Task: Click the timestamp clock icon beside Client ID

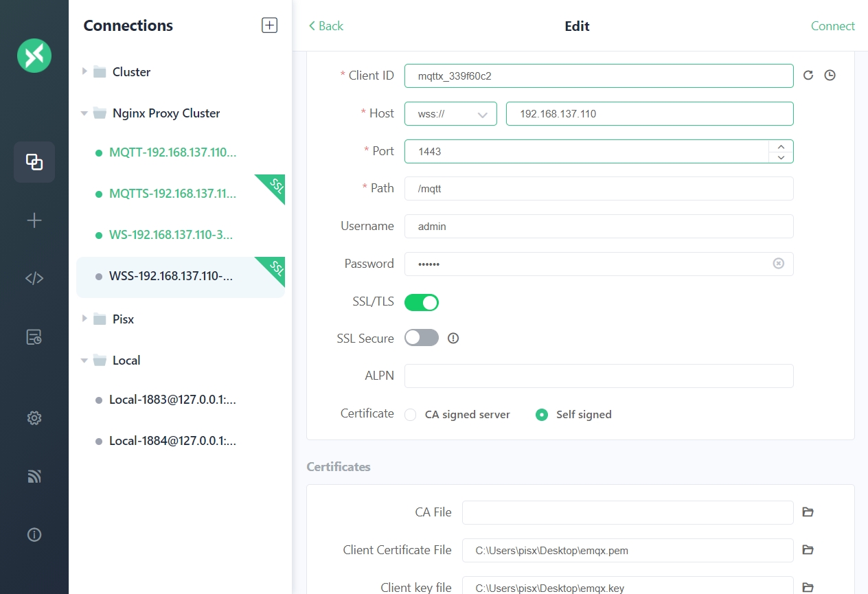Action: [830, 76]
